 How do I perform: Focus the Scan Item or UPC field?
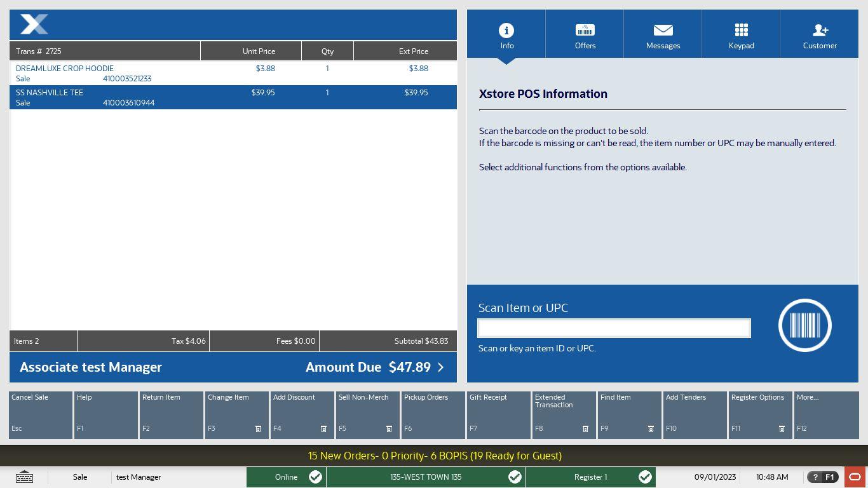click(x=614, y=328)
